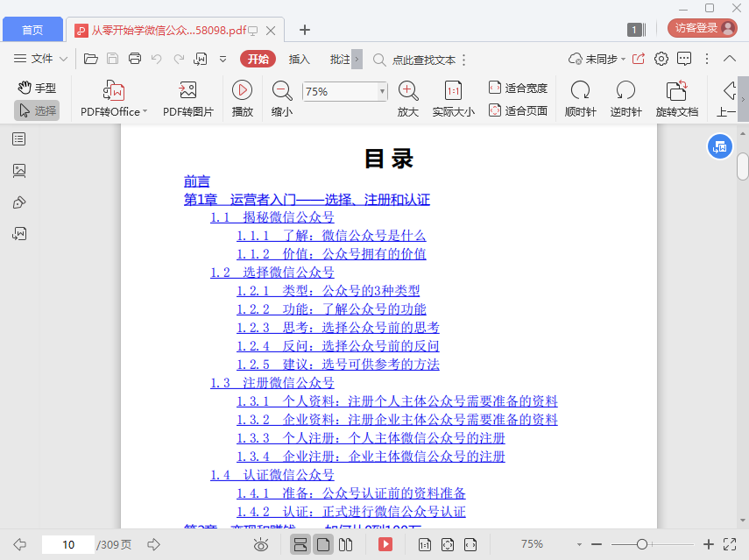Open 旋转文档 rotate document tool
749x560 pixels.
(x=677, y=99)
